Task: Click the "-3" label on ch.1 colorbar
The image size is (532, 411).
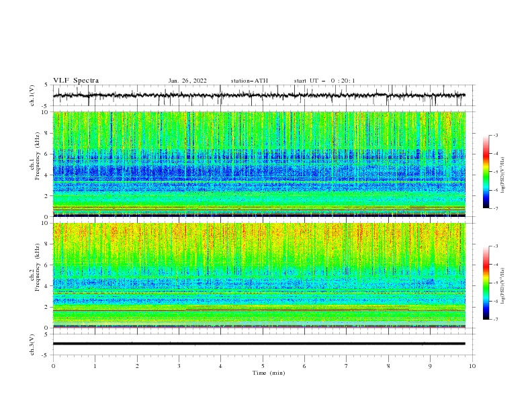Action: click(x=495, y=135)
